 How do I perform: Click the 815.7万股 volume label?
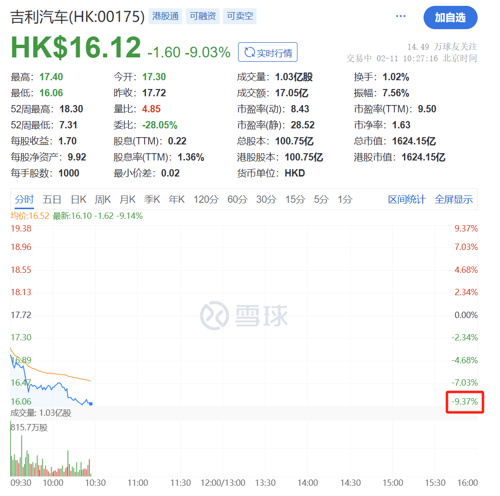[29, 427]
